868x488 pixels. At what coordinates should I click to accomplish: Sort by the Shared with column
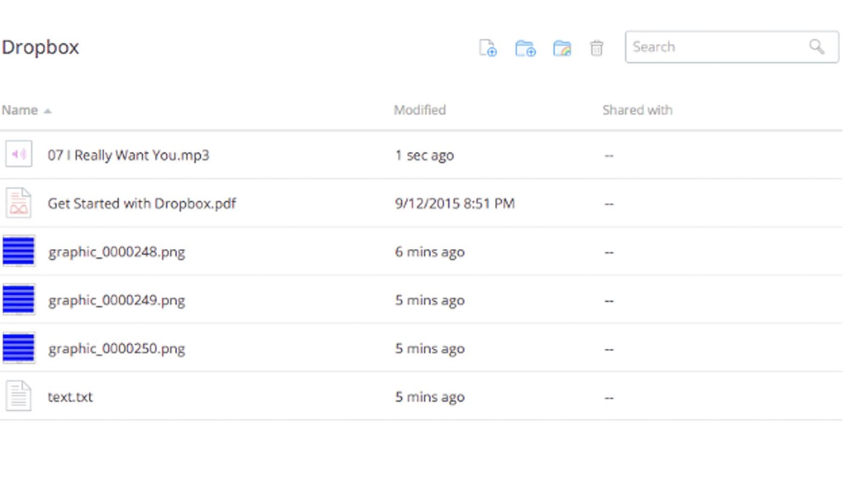tap(637, 110)
